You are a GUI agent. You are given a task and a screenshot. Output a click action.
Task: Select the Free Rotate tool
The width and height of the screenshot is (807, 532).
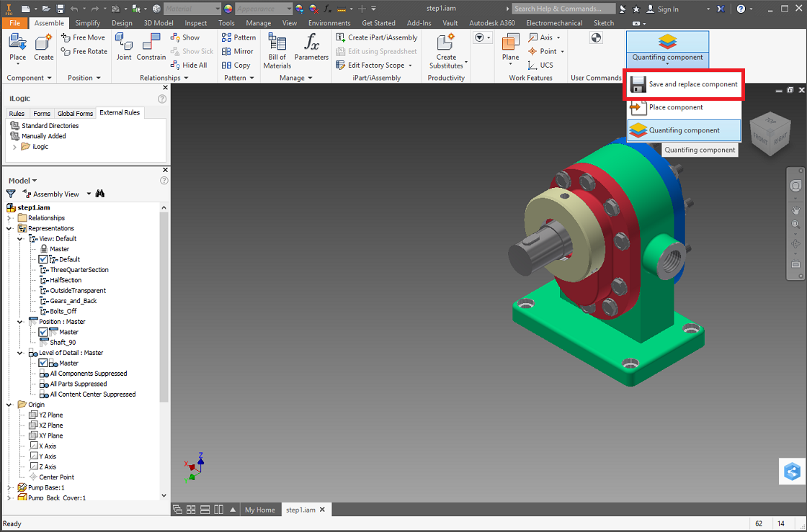tap(84, 51)
